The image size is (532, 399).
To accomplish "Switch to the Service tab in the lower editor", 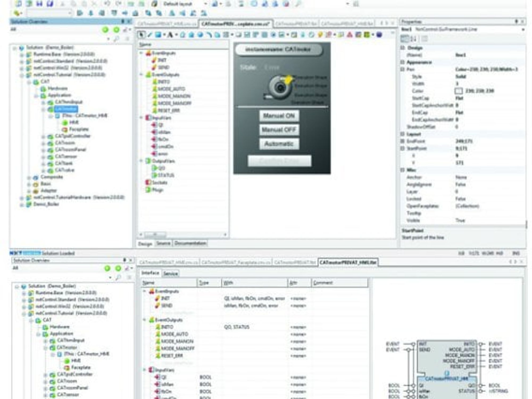I will click(x=171, y=273).
